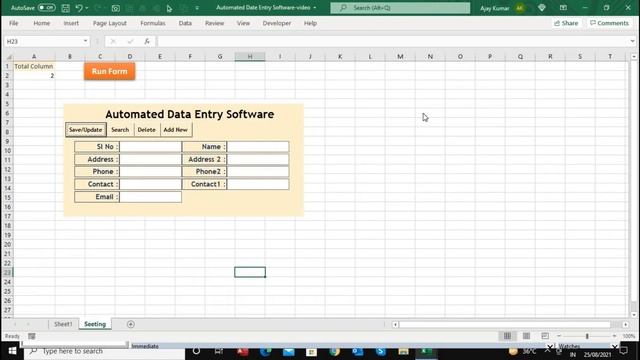Open the Name Box dropdown arrow
This screenshot has width=640, height=360.
(x=85, y=41)
